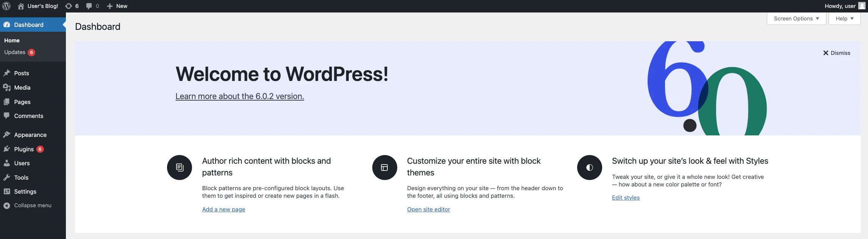Screen dimensions: 868x239
Task: Open the Users menu item
Action: pyautogui.click(x=22, y=163)
